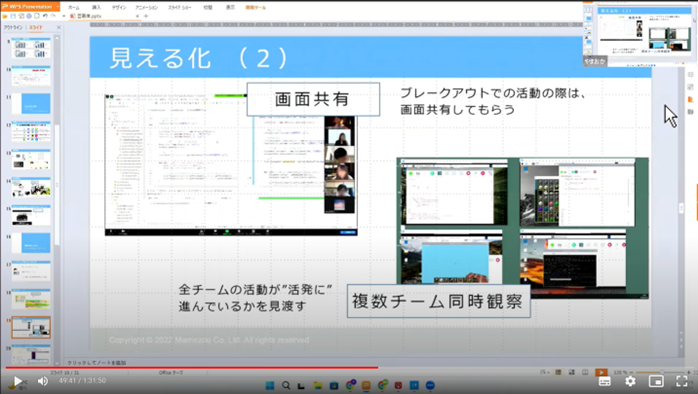The width and height of the screenshot is (698, 394).
Task: Click the notes field クリックしてノートを追加
Action: point(97,363)
